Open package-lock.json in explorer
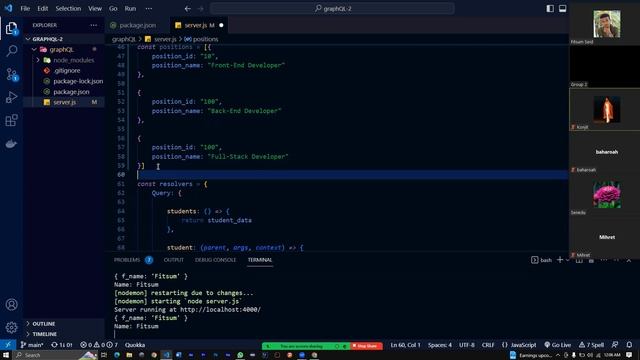The width and height of the screenshot is (640, 360). pyautogui.click(x=78, y=81)
